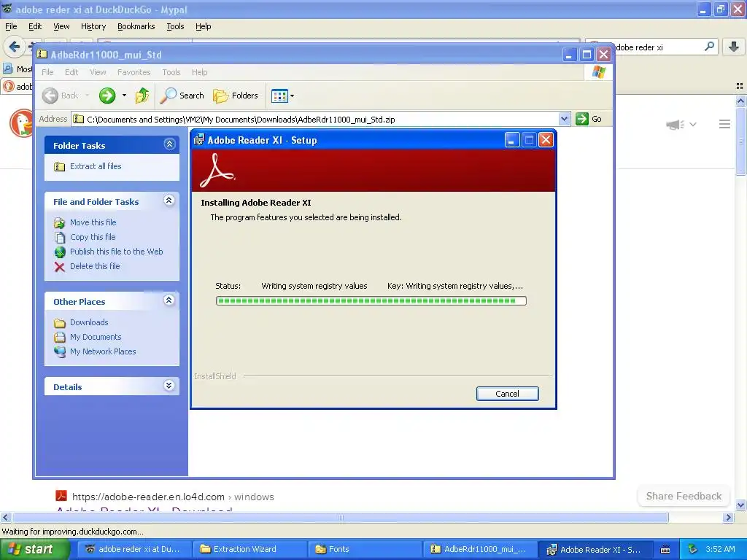Viewport: 747px width, 560px height.
Task: Click the installation progress bar
Action: point(371,301)
